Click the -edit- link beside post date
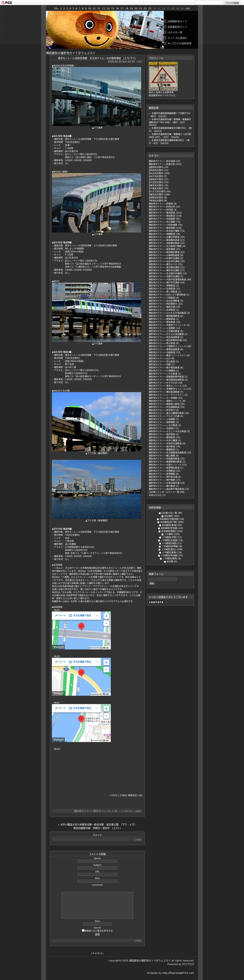This screenshot has width=244, height=980. tap(139, 62)
